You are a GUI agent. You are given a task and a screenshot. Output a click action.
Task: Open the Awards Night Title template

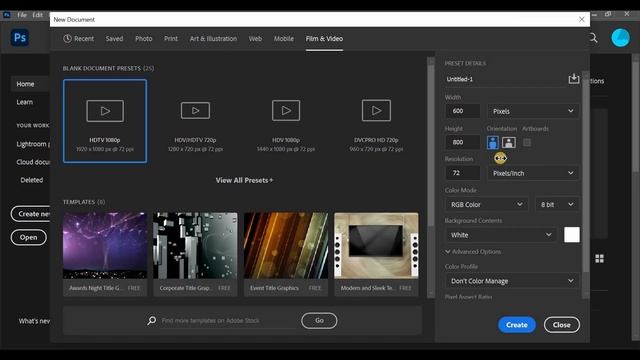tap(105, 254)
